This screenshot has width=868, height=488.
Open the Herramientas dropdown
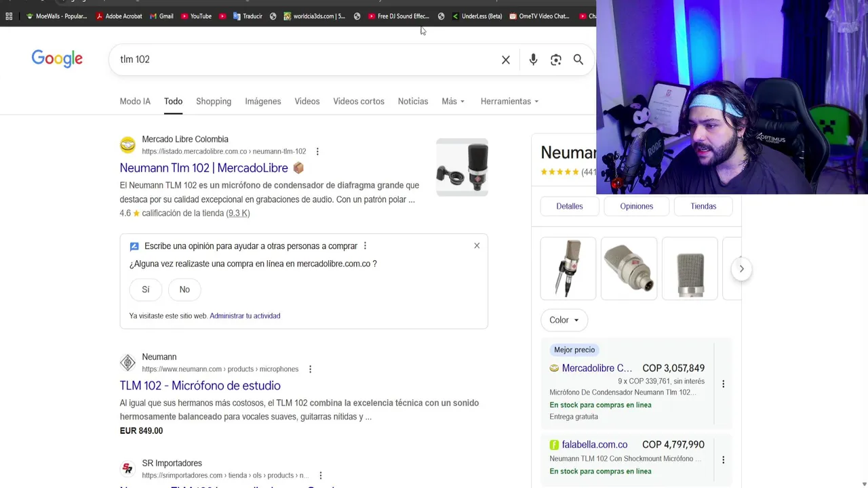tap(509, 101)
